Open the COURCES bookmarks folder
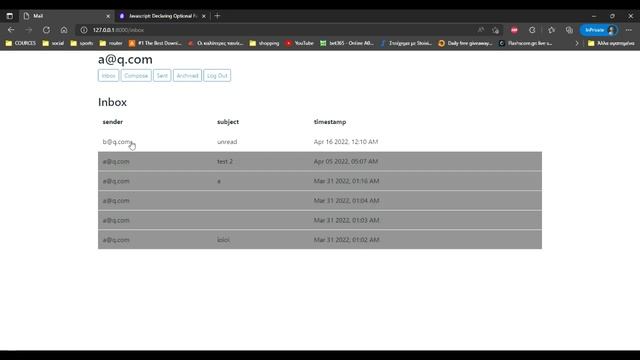This screenshot has height=360, width=640. pos(21,43)
